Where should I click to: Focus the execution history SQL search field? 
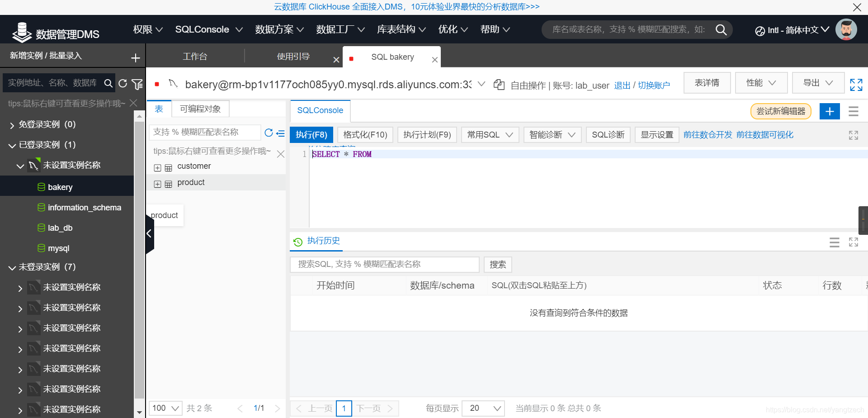click(385, 265)
